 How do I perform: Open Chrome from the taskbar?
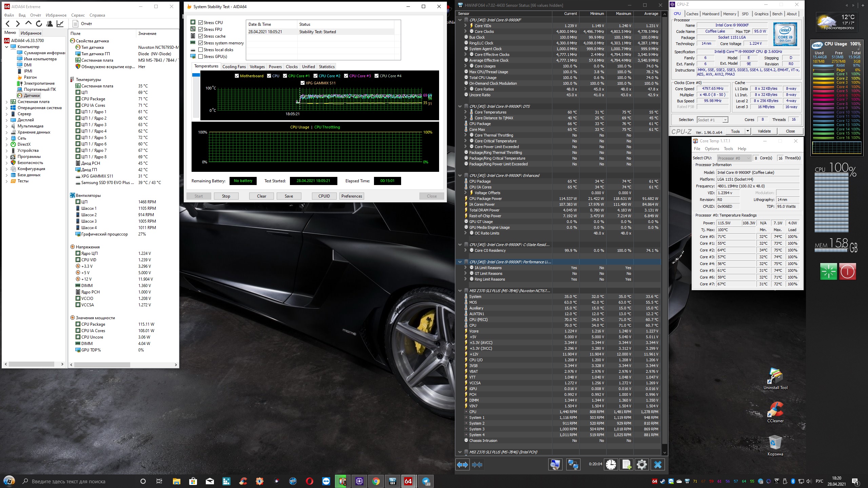pos(376,481)
